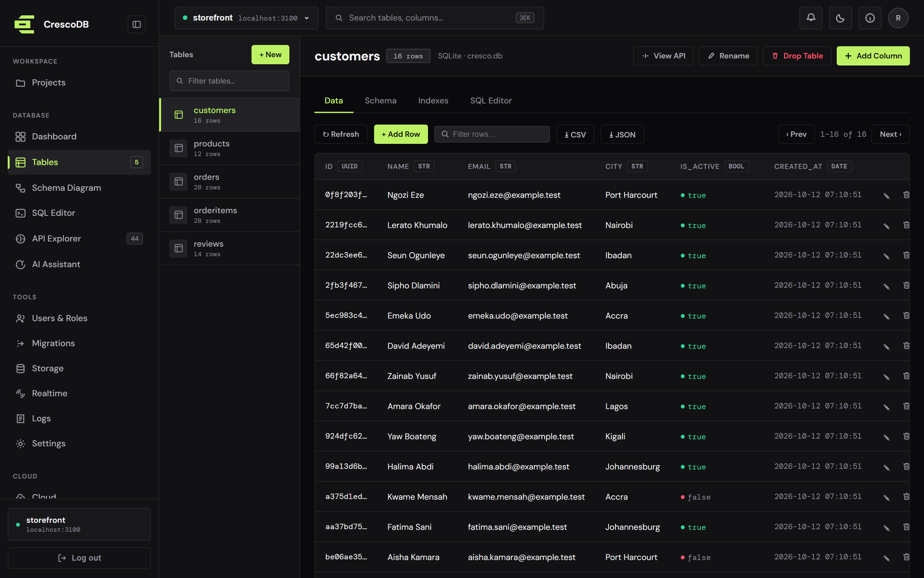Image resolution: width=924 pixels, height=578 pixels.
Task: Export table as CSV
Action: point(575,134)
